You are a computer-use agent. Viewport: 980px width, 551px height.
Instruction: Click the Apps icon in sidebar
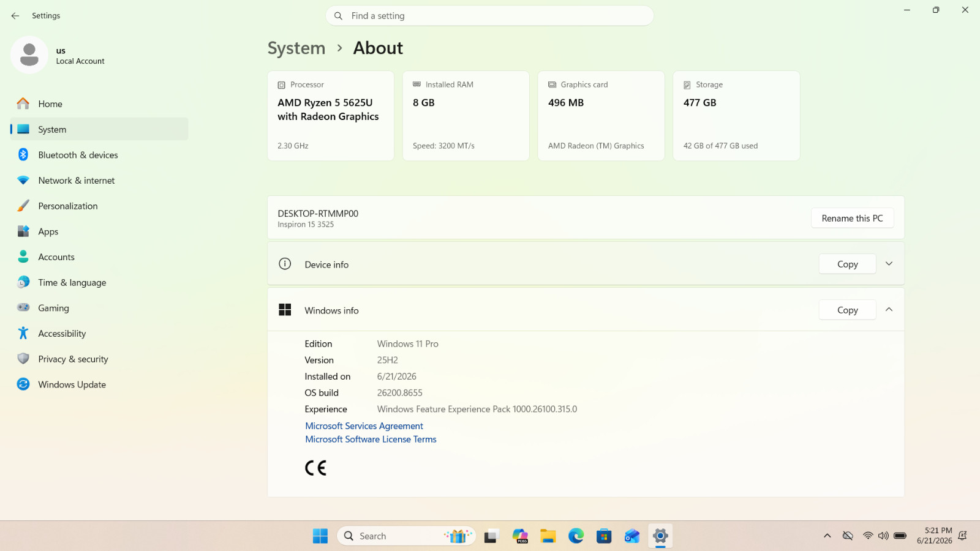(x=23, y=231)
